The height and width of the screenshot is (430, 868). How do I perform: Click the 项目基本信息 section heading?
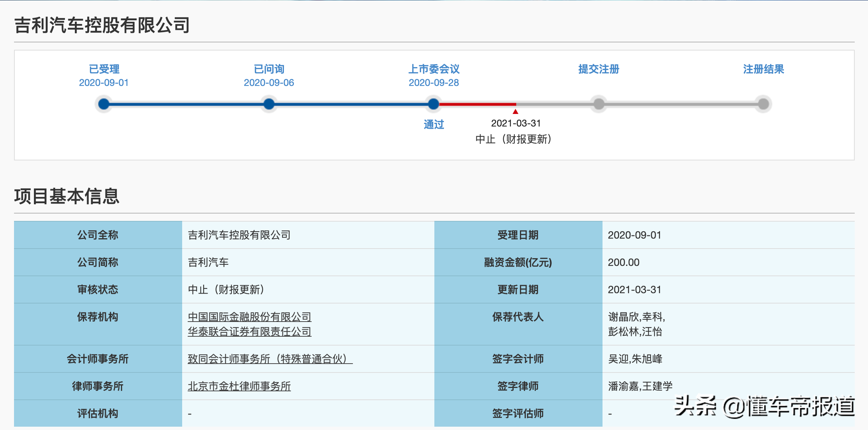[x=67, y=196]
